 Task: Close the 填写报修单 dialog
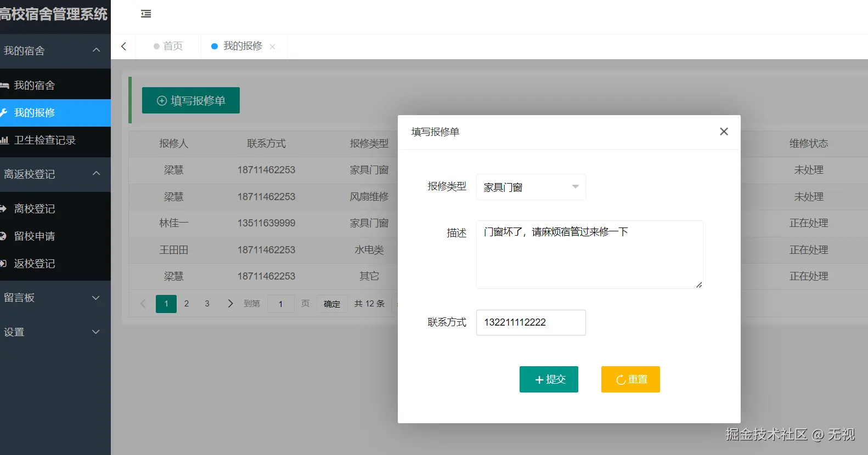[x=724, y=132]
